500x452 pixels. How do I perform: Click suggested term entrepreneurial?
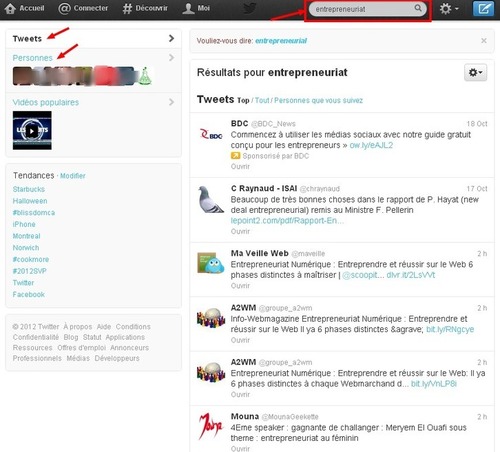(281, 41)
